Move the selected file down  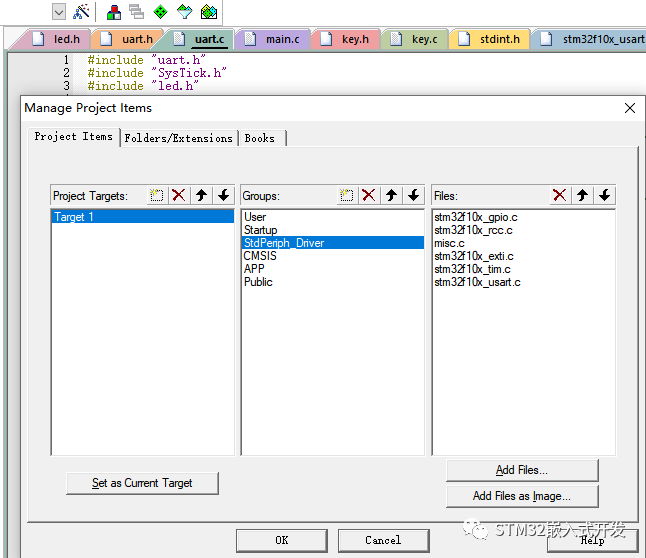[604, 196]
